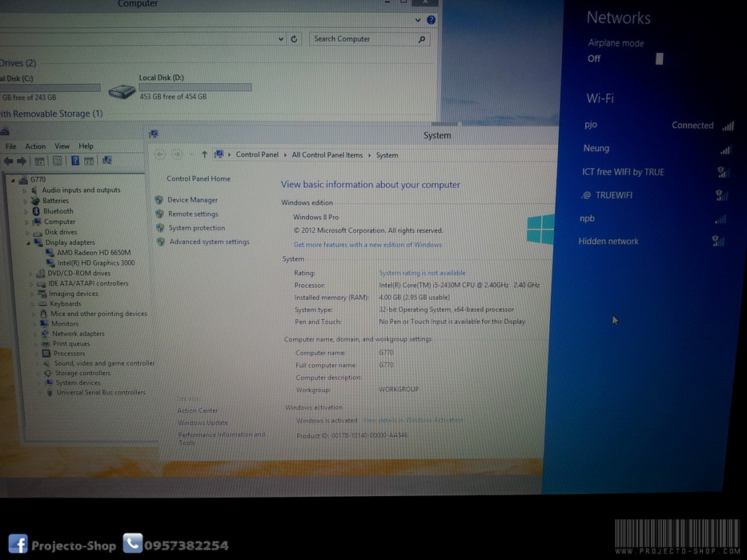Toggle the Airplane mode switch
747x560 pixels.
tap(660, 58)
